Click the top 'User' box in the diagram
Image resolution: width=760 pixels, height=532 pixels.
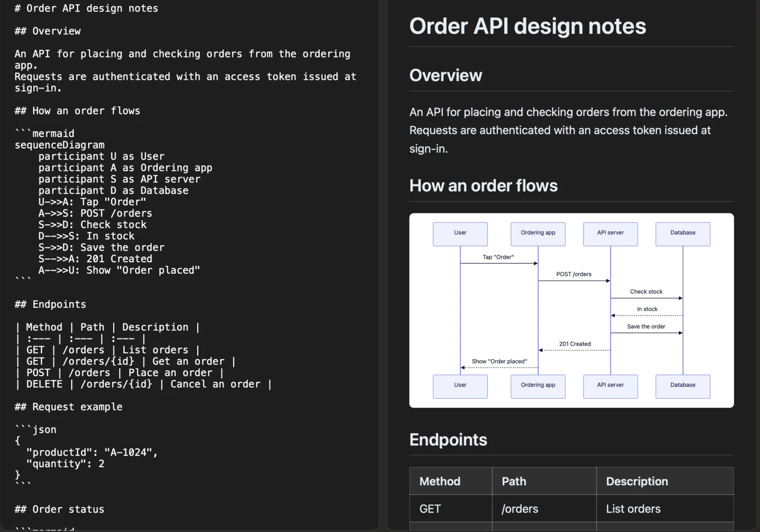tap(460, 234)
